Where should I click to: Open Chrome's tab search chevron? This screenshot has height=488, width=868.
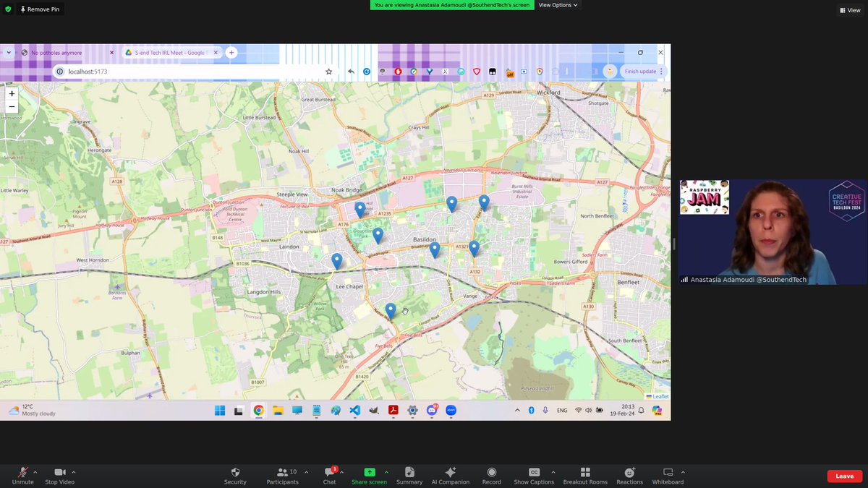8,53
